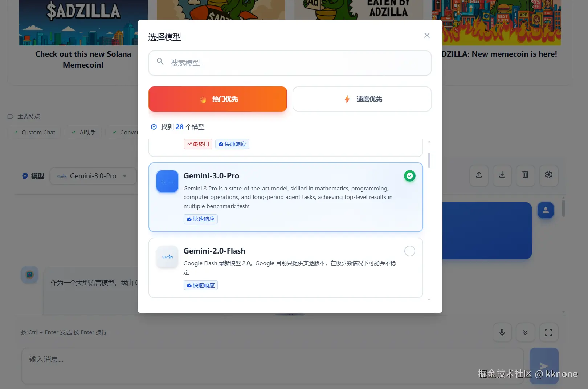
Task: Click the user avatar icon
Action: tap(546, 210)
